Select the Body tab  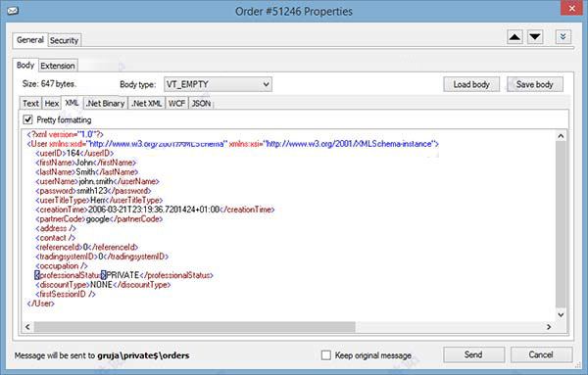coord(25,66)
